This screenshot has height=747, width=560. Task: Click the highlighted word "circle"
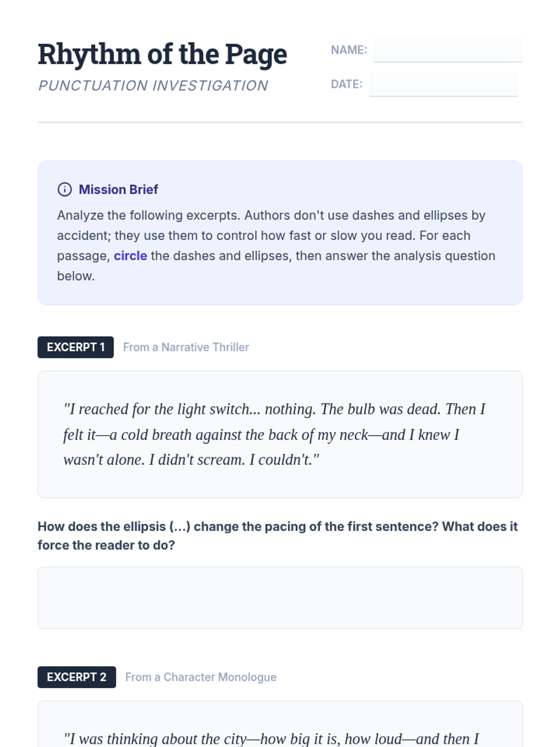click(x=130, y=256)
